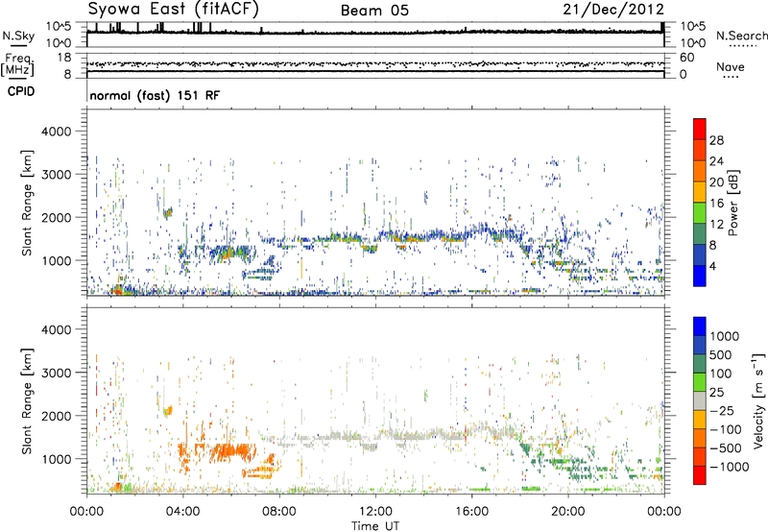Click the '28' tick on the Power scale

716,140
